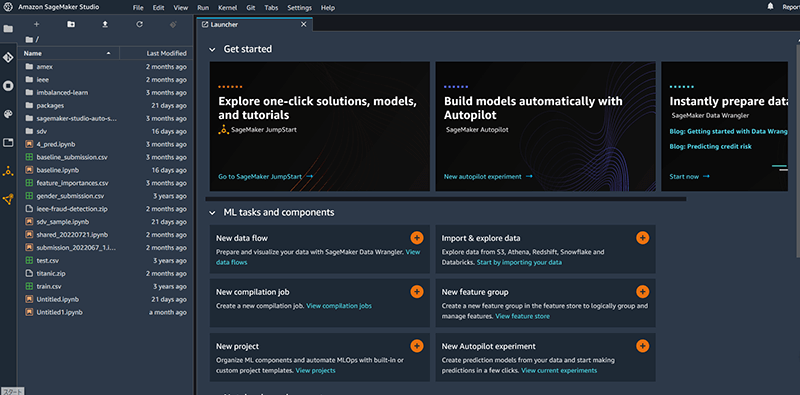
Task: Open the imbalanced-learn folder
Action: pos(106,93)
